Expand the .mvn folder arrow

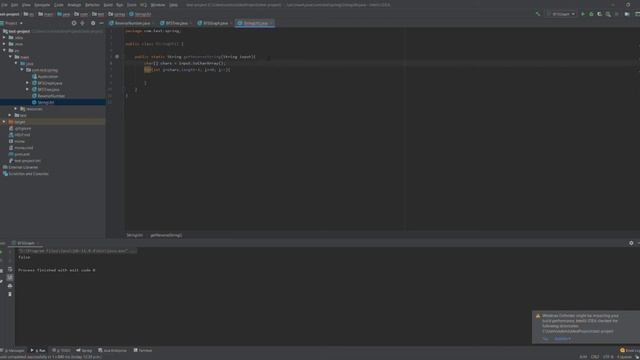coord(4,44)
